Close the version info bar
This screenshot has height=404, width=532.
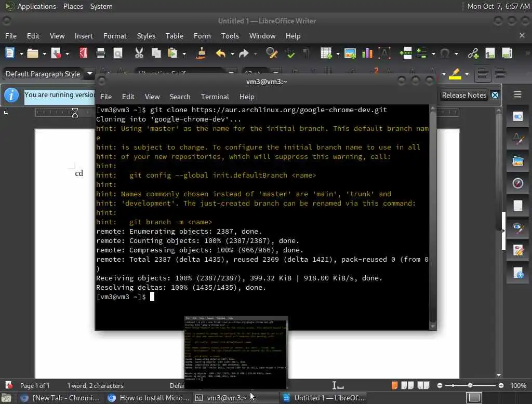495,96
